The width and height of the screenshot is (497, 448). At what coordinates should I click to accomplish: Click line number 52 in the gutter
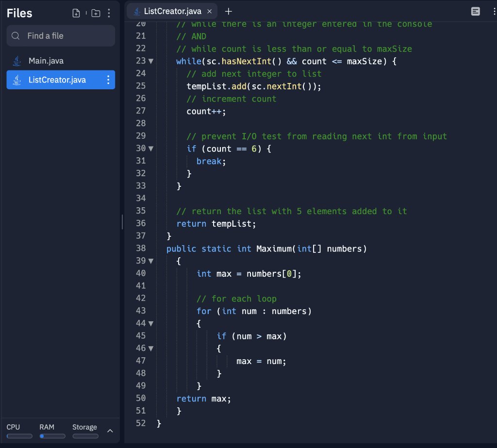(x=141, y=423)
